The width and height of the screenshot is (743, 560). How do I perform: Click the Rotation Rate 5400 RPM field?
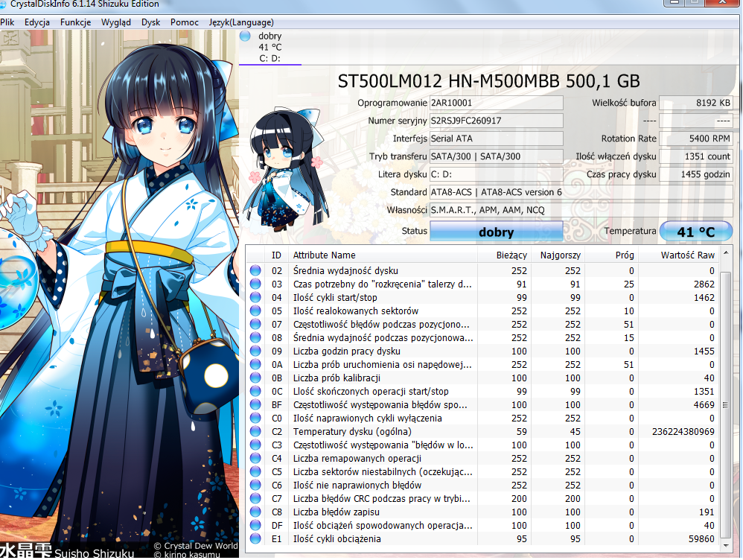695,139
